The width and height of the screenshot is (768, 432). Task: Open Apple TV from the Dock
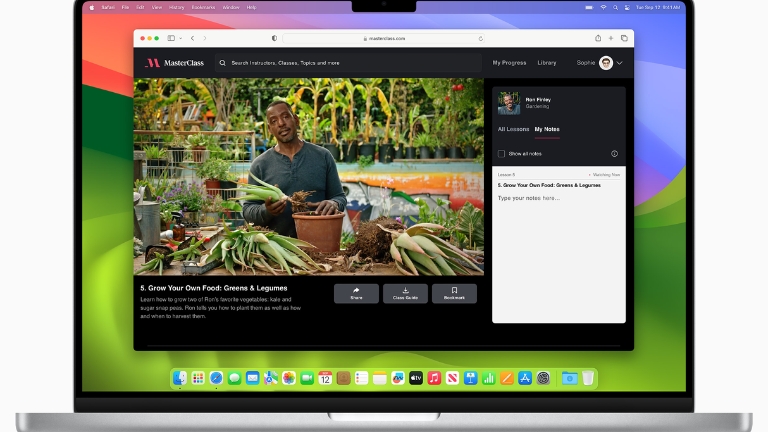click(416, 378)
